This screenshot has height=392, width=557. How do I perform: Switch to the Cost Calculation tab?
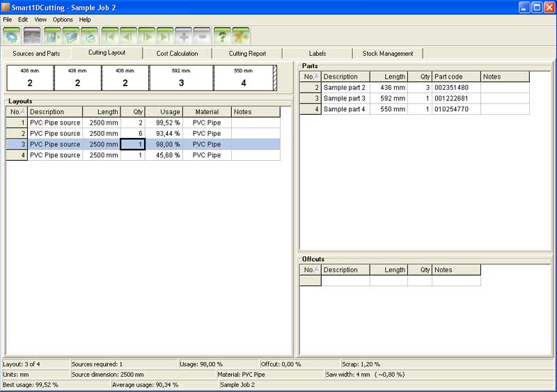tap(178, 54)
